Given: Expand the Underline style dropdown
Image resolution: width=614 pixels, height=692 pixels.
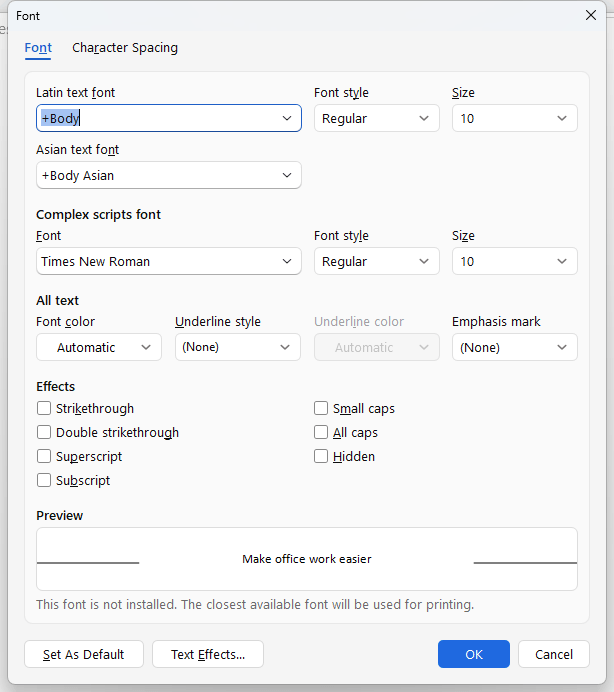Looking at the screenshot, I should click(237, 347).
